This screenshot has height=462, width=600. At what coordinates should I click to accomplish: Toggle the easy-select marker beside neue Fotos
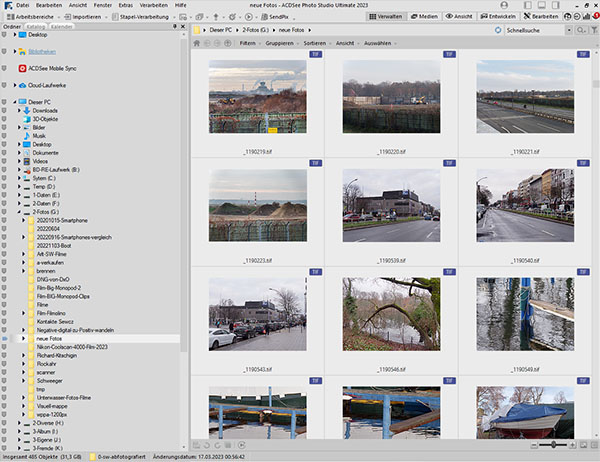pos(5,338)
